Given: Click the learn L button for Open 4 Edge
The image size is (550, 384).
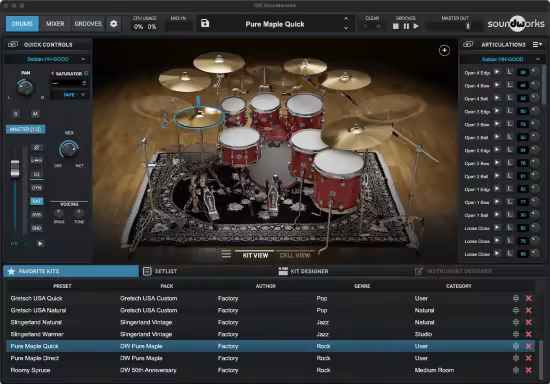Looking at the screenshot, I should click(x=510, y=72).
